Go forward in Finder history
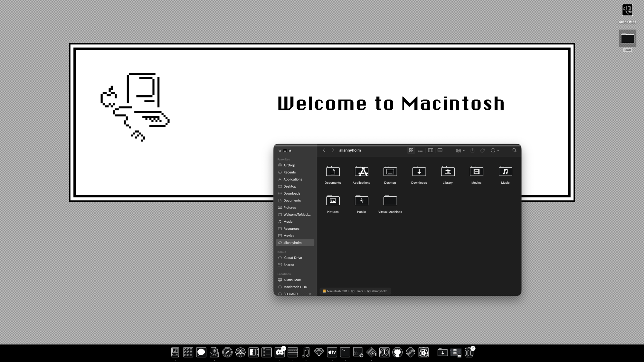The height and width of the screenshot is (362, 644). point(333,150)
